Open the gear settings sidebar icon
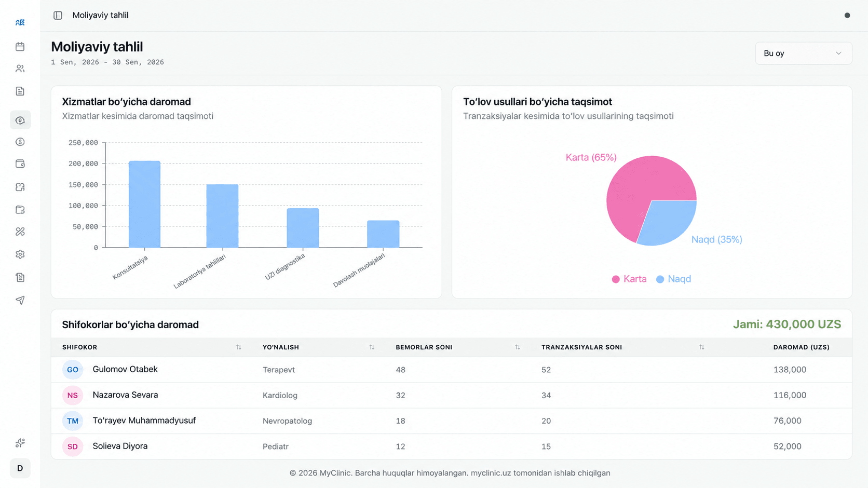This screenshot has height=488, width=868. [x=20, y=254]
